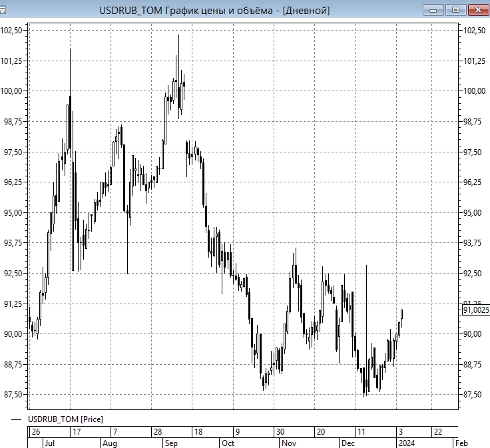Select the 'USDRUB_TOM [Price]' legend entry
This screenshot has width=490, height=448.
click(x=65, y=419)
